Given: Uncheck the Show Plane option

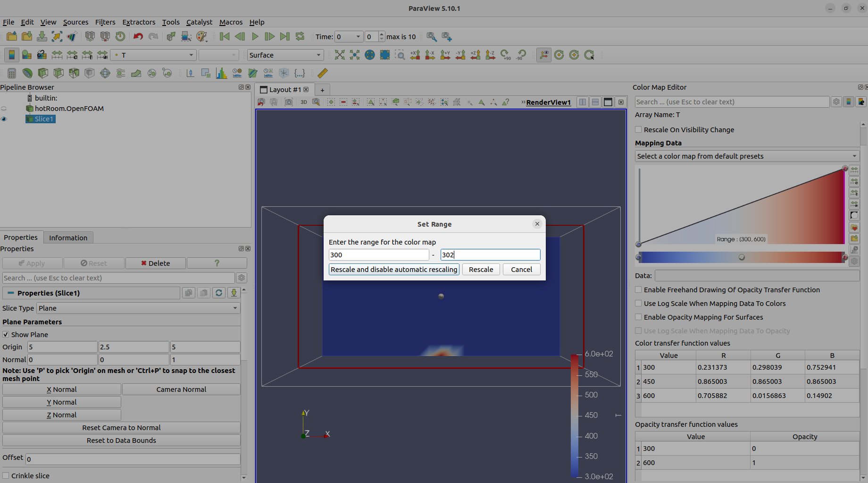Looking at the screenshot, I should [x=6, y=334].
